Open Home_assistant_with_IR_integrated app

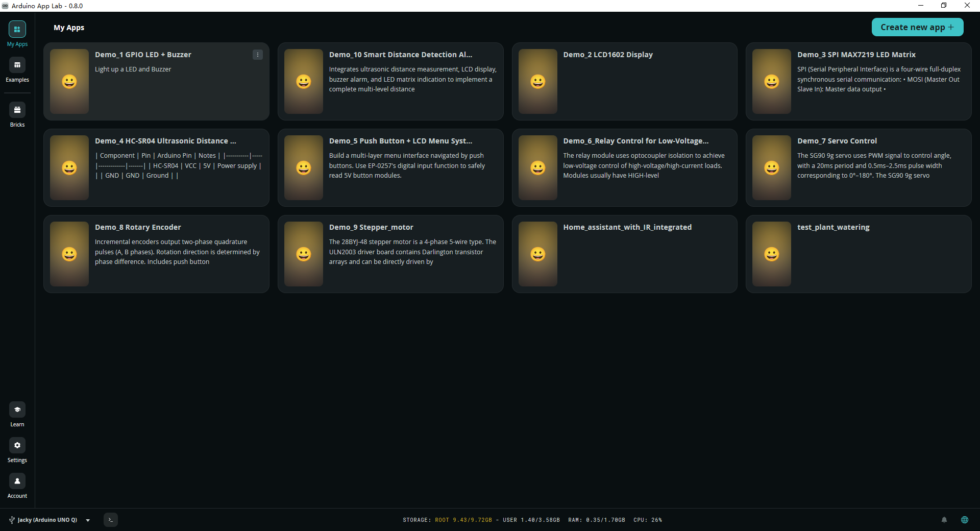[x=625, y=254]
